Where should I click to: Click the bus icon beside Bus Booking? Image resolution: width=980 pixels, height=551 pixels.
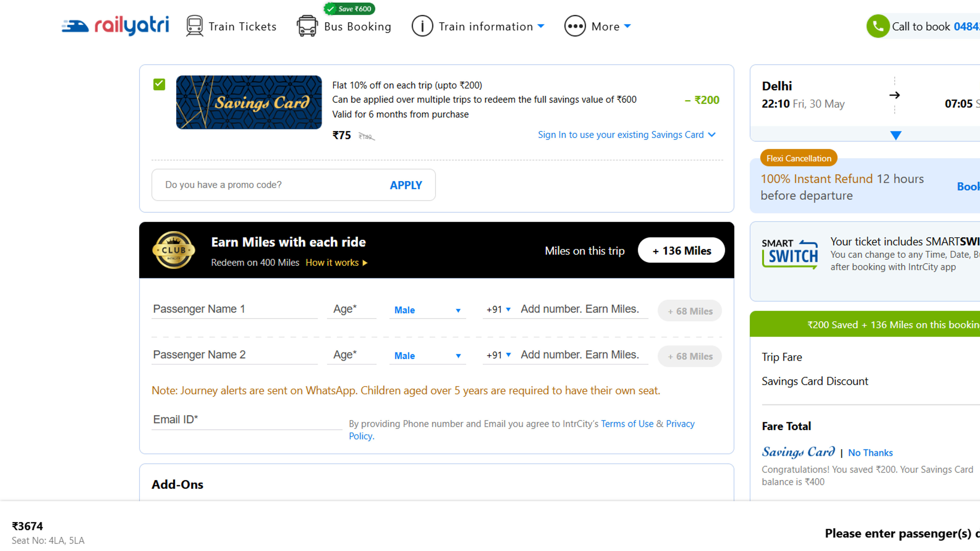tap(307, 26)
